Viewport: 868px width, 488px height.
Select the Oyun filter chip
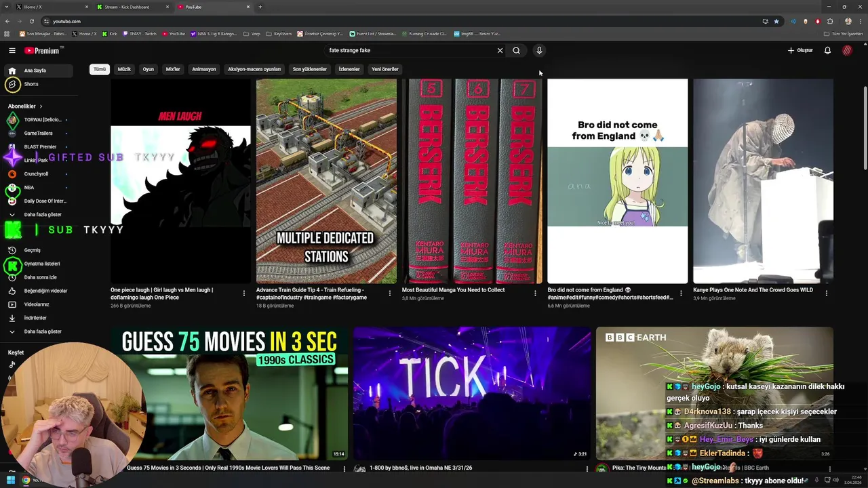pyautogui.click(x=149, y=69)
